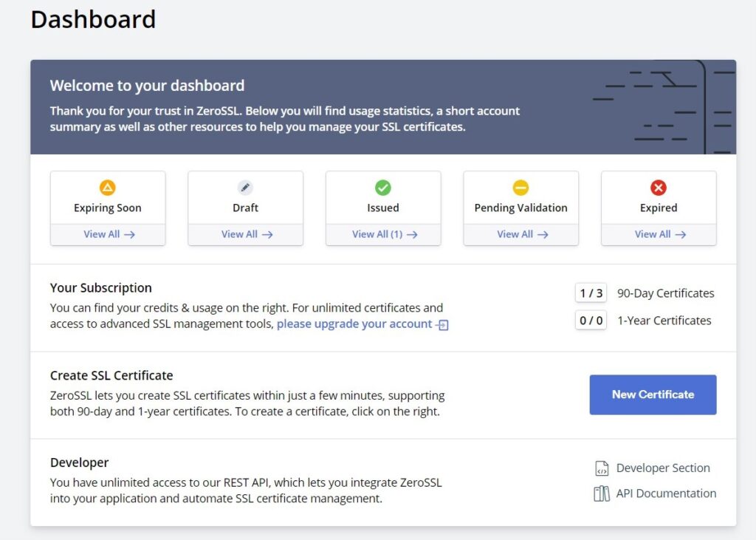Click the Draft pencil icon

[x=245, y=187]
